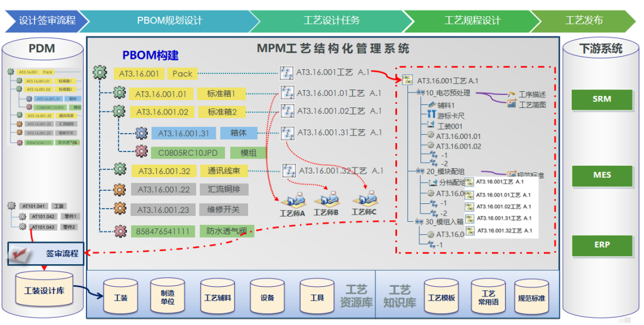Image resolution: width=644 pixels, height=325 pixels.
Task: Open the 工艺发布 stage tab
Action: [x=583, y=20]
